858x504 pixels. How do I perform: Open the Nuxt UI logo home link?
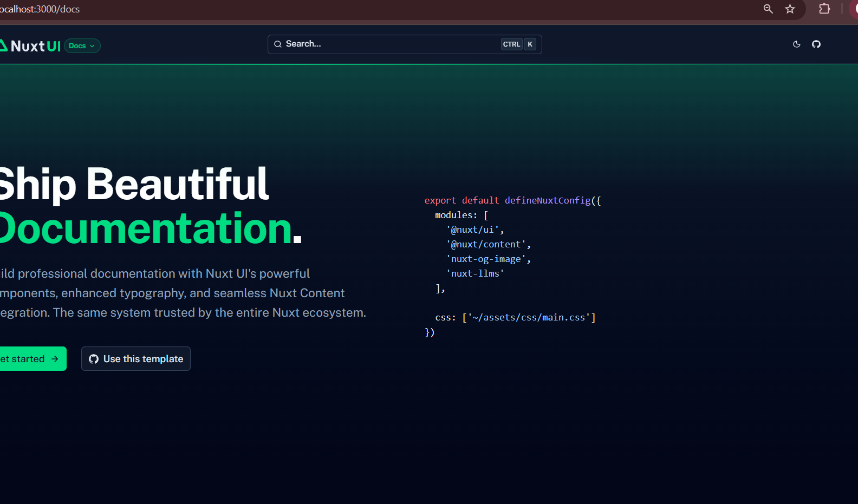[x=30, y=46]
